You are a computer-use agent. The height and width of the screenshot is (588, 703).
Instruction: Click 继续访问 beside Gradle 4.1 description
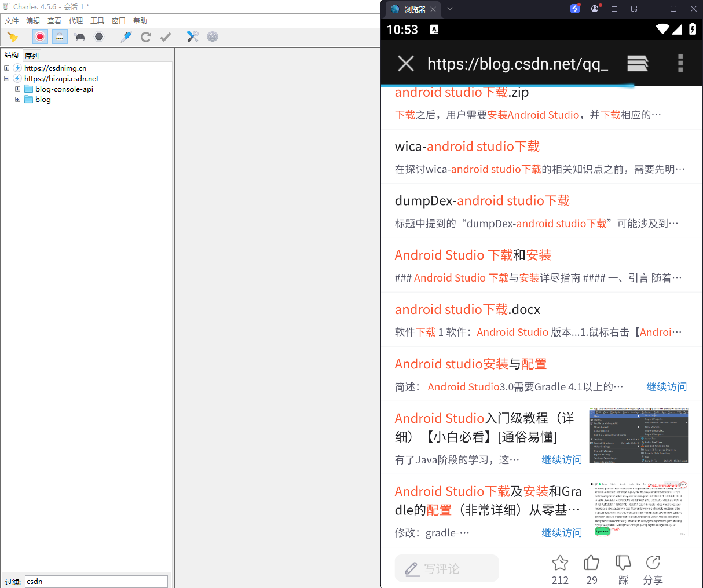[x=667, y=386]
